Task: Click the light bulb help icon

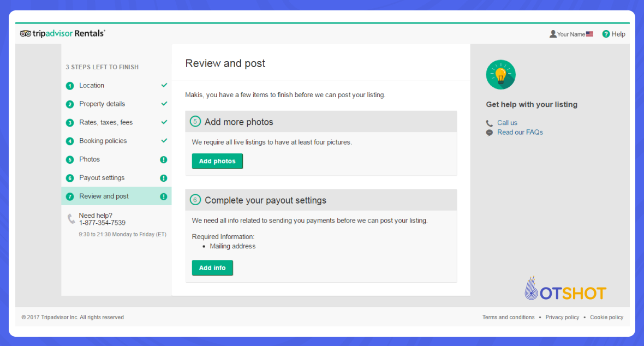Action: coord(500,74)
